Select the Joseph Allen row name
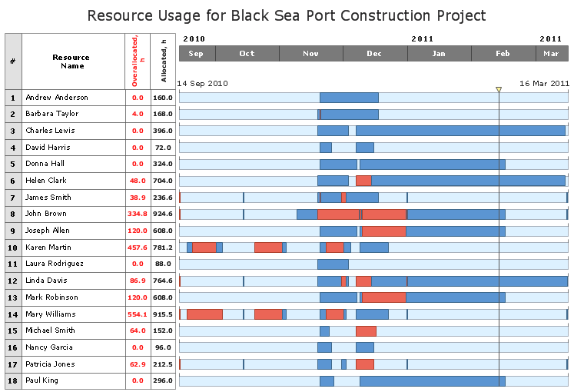Viewport: 574px width, 392px height. (x=47, y=231)
